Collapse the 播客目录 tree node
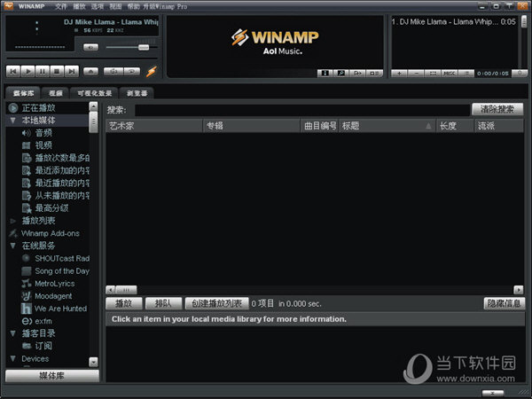This screenshot has height=399, width=532. pyautogui.click(x=13, y=333)
